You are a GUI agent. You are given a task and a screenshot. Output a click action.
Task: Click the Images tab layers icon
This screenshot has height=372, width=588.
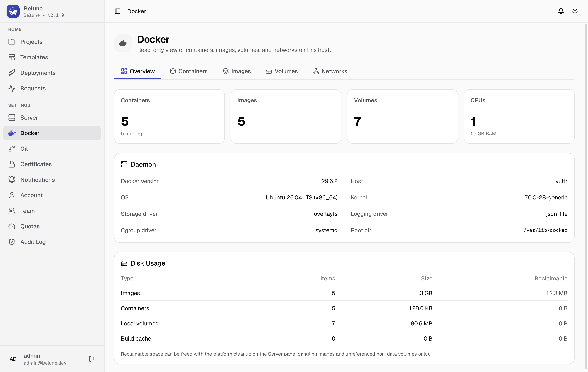[x=225, y=71]
